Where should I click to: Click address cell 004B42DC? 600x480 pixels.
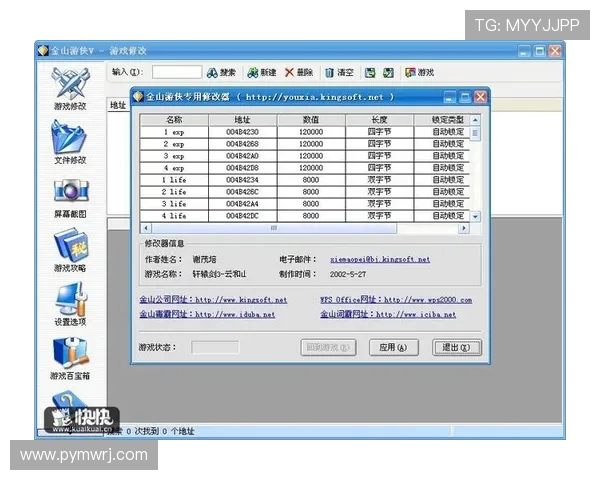(x=243, y=216)
